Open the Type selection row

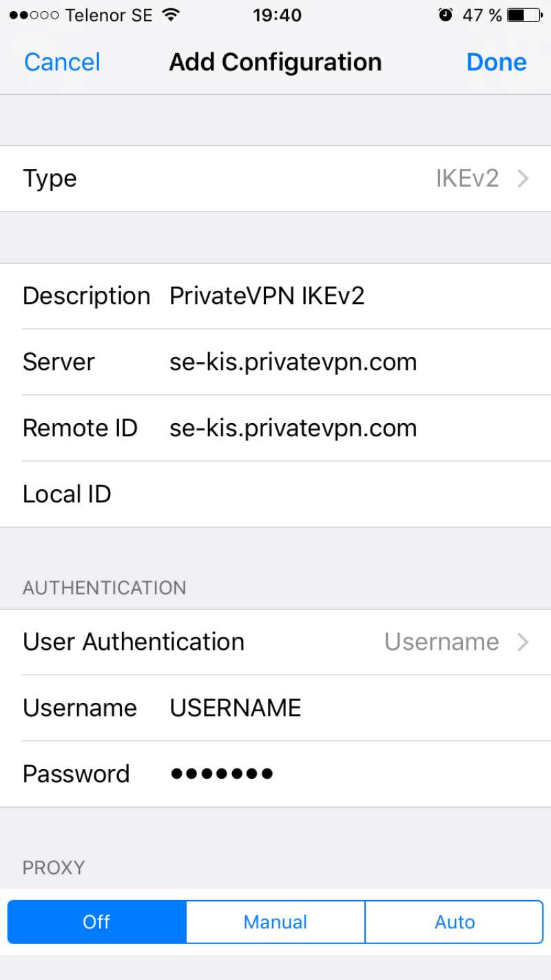[275, 179]
